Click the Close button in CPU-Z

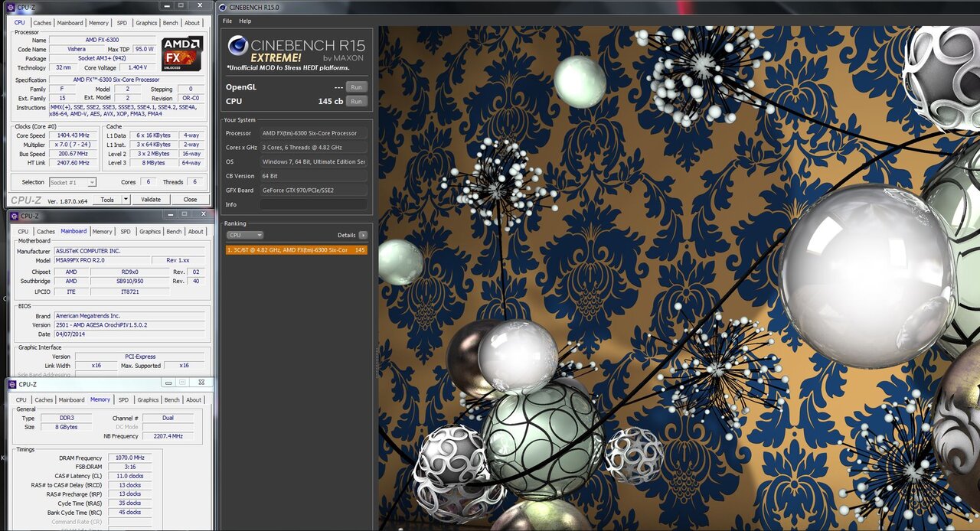click(190, 200)
